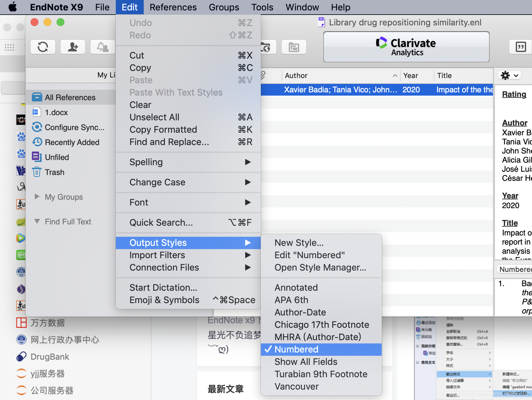Expand the Change Case submenu
The width and height of the screenshot is (532, 400).
click(188, 182)
